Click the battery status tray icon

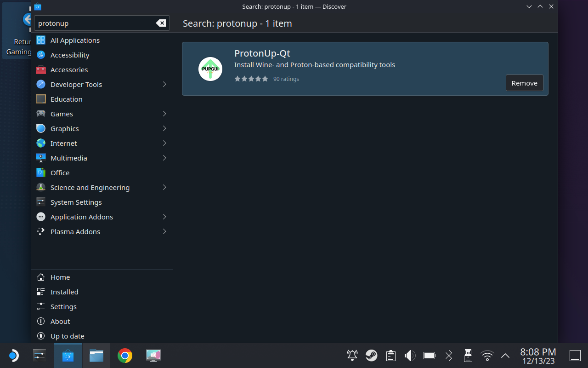pos(430,356)
